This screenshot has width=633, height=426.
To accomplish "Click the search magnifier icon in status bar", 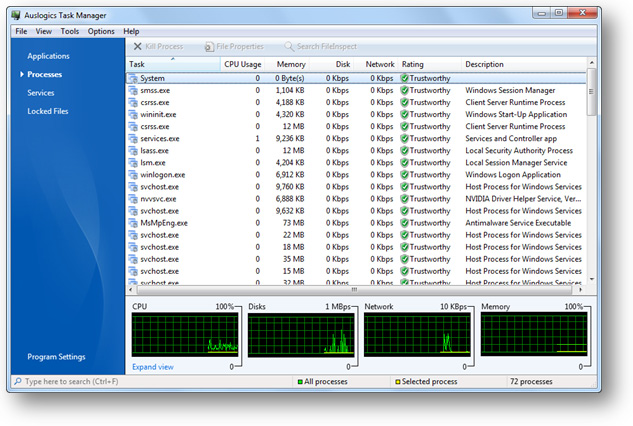I will (17, 382).
